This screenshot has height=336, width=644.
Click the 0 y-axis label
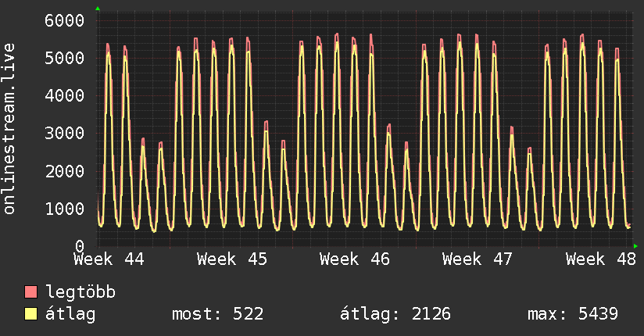pos(80,246)
